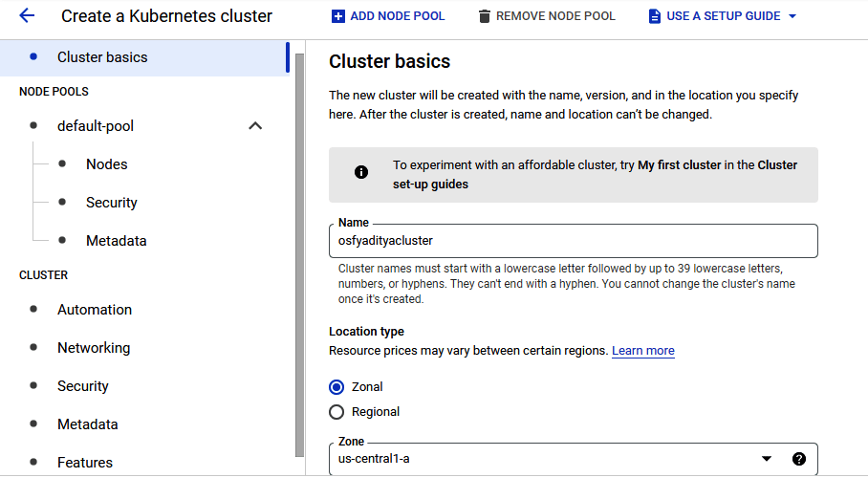Click the Zone help question mark icon
Image resolution: width=868 pixels, height=478 pixels.
tap(799, 459)
